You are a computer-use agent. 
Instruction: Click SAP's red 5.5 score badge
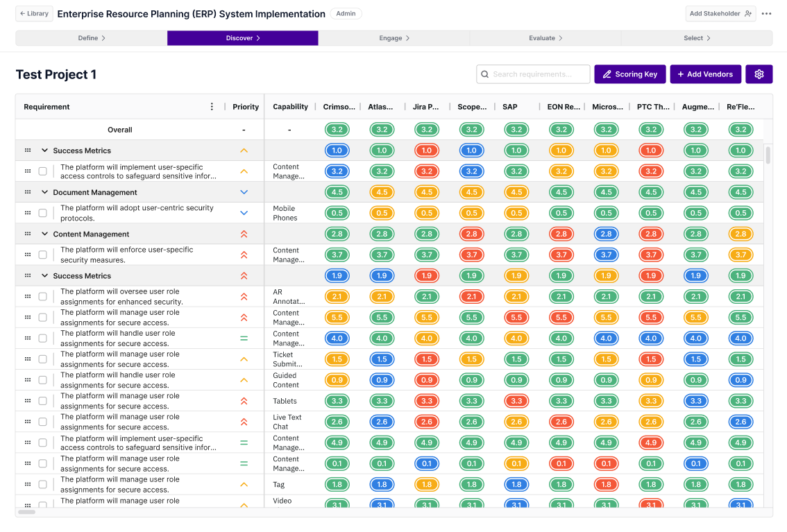click(x=516, y=317)
